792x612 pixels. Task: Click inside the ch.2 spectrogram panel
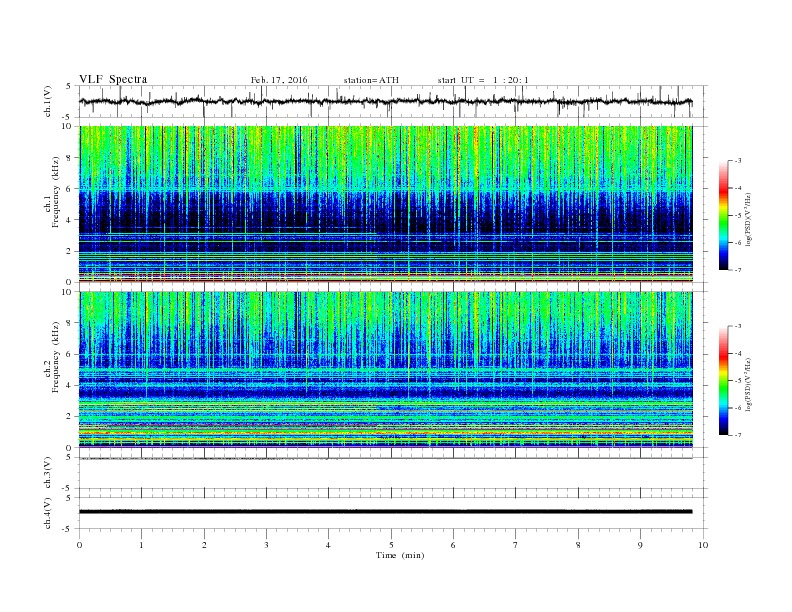point(386,370)
